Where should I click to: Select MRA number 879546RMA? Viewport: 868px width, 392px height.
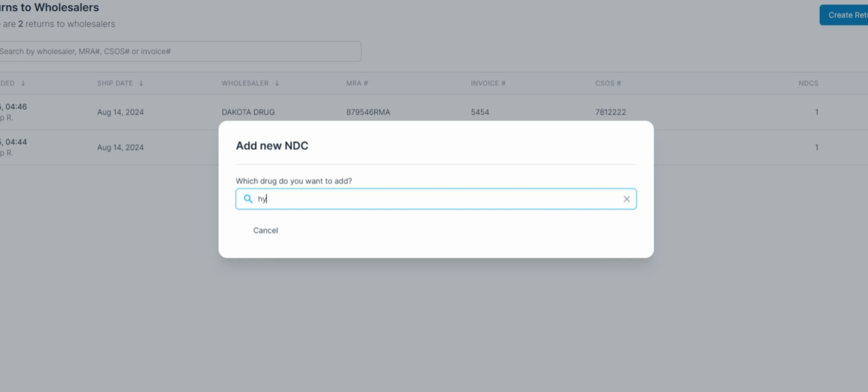point(368,112)
